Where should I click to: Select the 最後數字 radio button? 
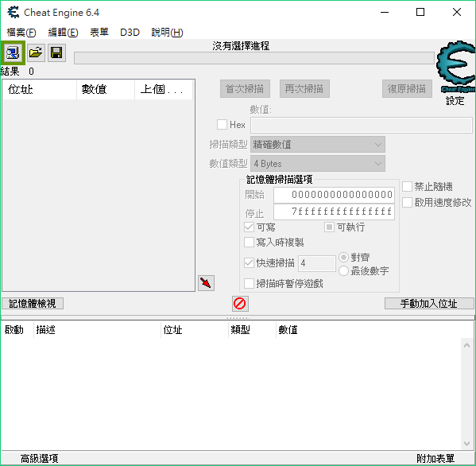pyautogui.click(x=343, y=270)
